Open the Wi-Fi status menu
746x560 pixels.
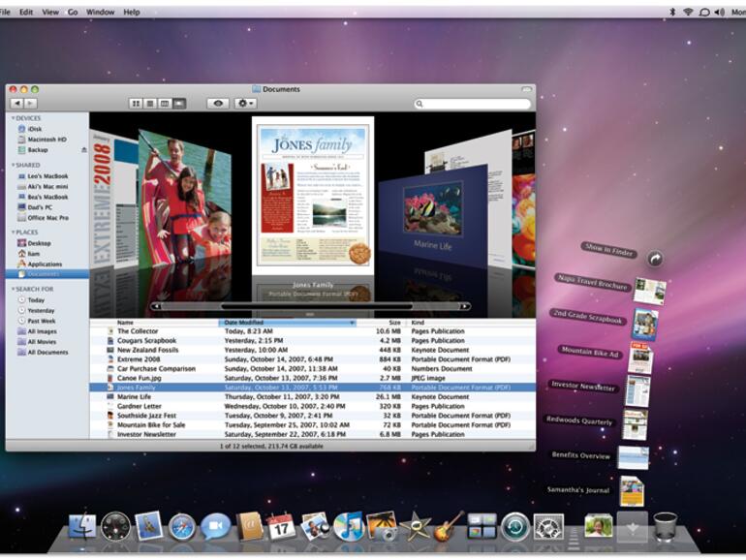pos(688,12)
